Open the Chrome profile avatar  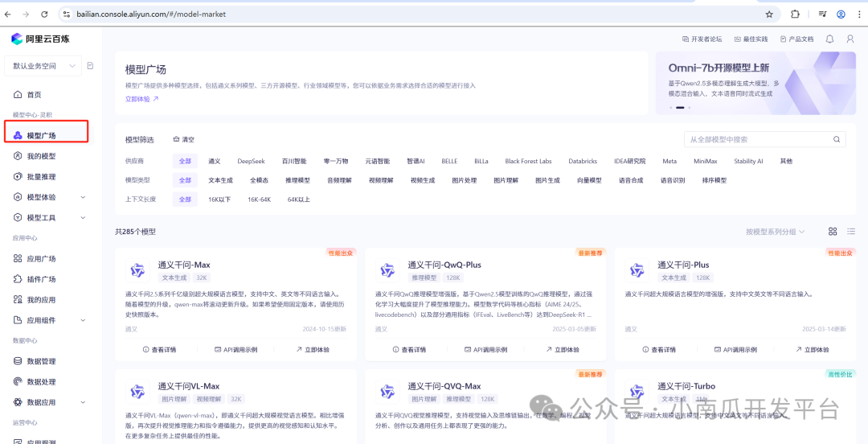[841, 14]
